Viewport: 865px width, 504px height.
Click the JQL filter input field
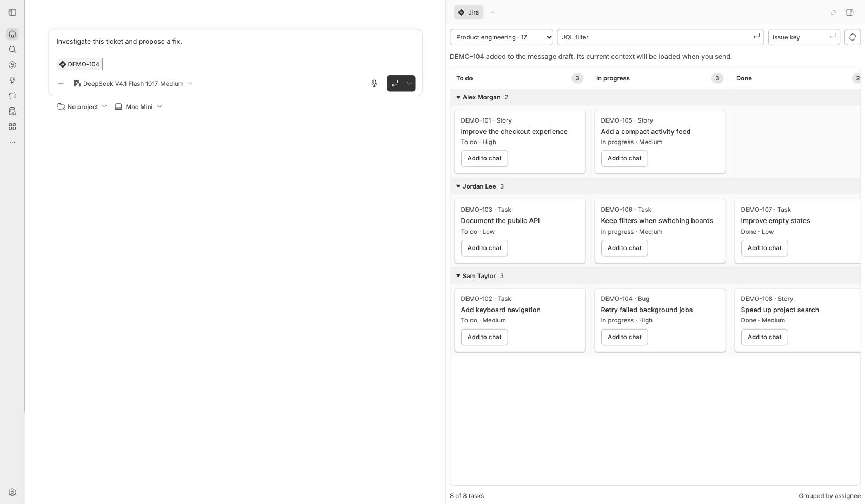point(660,37)
